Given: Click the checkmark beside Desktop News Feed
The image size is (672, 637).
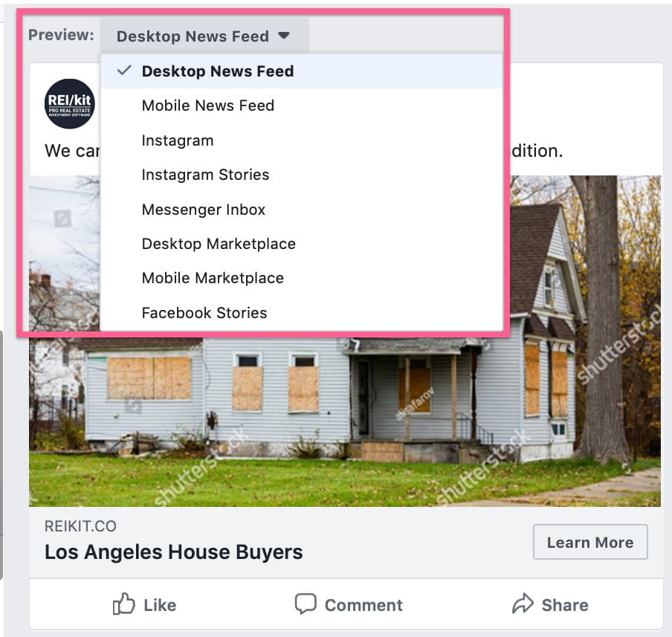Looking at the screenshot, I should click(x=124, y=71).
